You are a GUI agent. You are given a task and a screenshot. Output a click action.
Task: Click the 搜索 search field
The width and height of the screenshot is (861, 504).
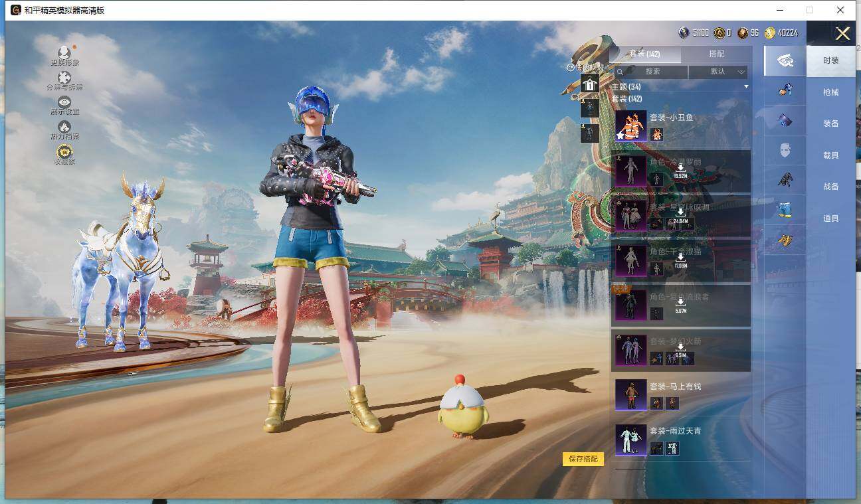tap(651, 71)
